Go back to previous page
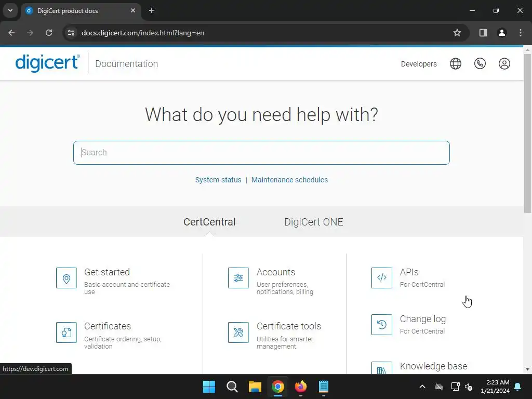Image resolution: width=532 pixels, height=399 pixels. click(11, 33)
